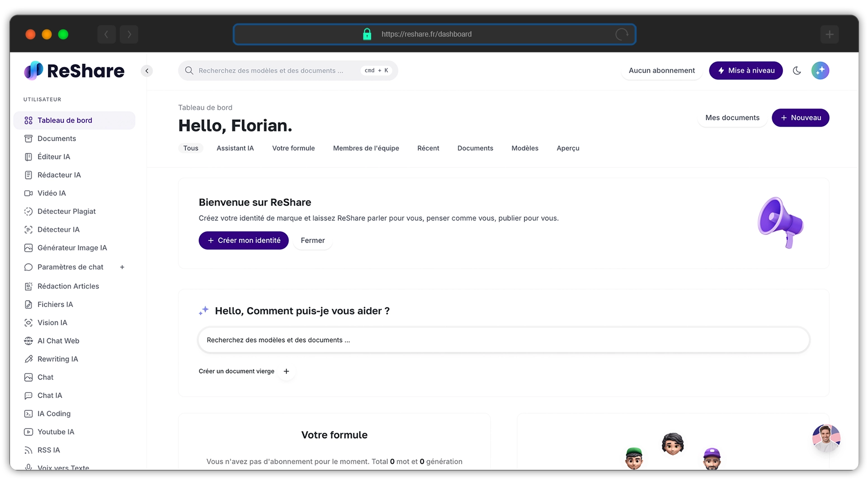Open the floating support chat avatar

coord(826,438)
